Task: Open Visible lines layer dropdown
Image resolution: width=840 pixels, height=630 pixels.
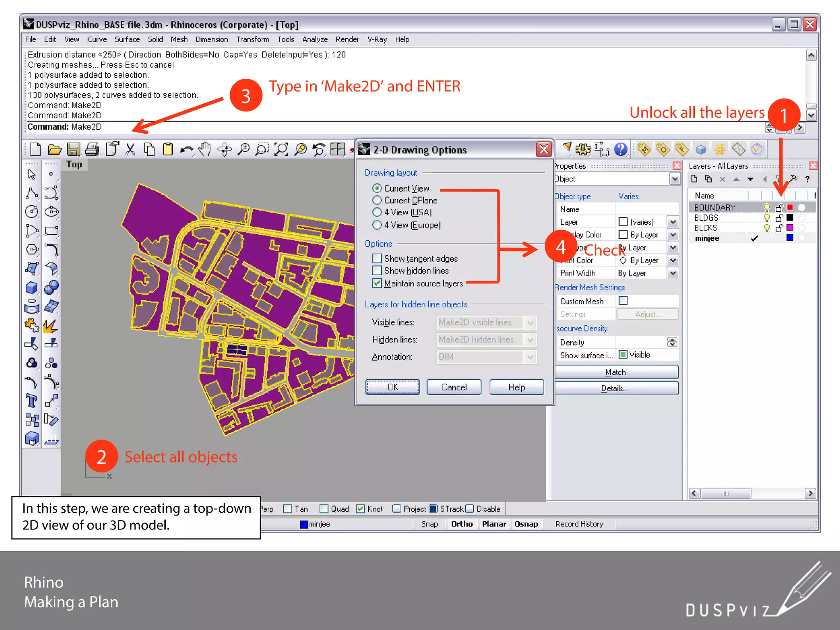Action: (x=530, y=322)
